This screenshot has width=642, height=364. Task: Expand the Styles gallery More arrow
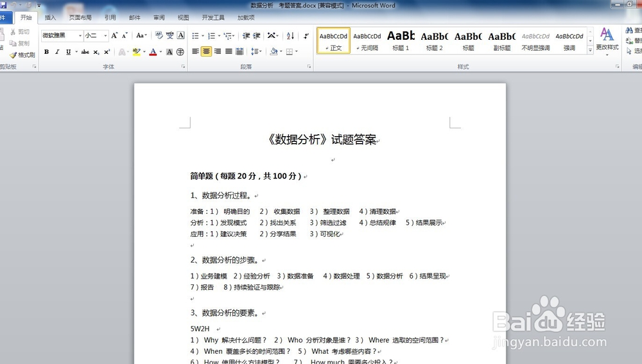pyautogui.click(x=590, y=50)
